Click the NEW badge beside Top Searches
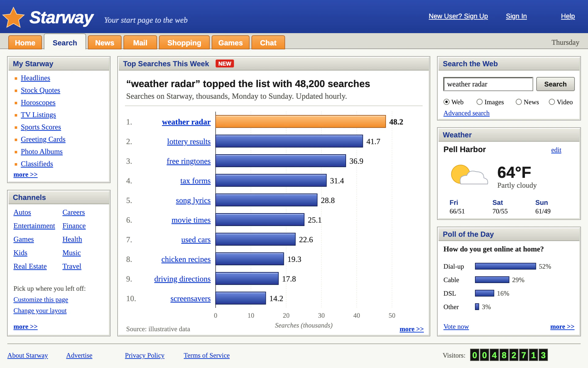The image size is (588, 368). (x=224, y=63)
